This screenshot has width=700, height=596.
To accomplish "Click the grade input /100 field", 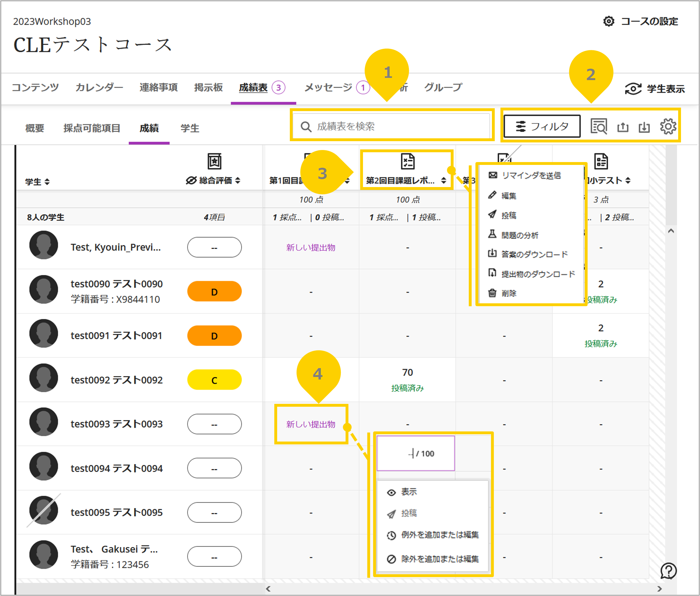I will point(416,454).
